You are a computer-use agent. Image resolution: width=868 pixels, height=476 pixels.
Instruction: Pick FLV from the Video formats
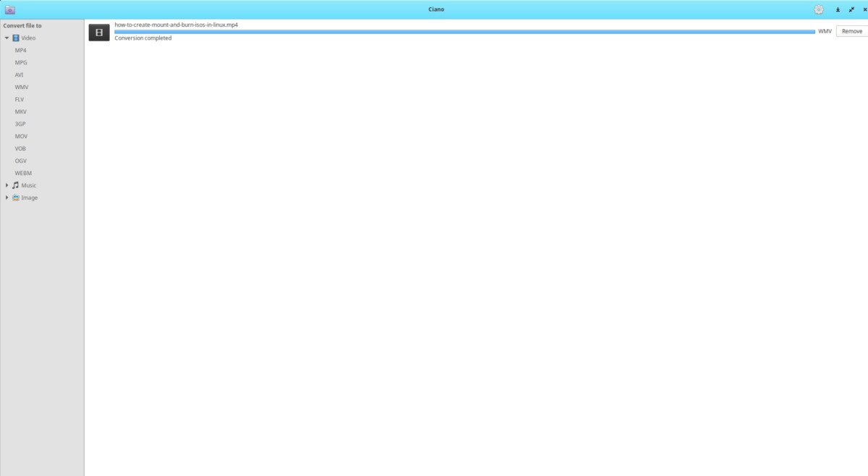click(x=20, y=99)
